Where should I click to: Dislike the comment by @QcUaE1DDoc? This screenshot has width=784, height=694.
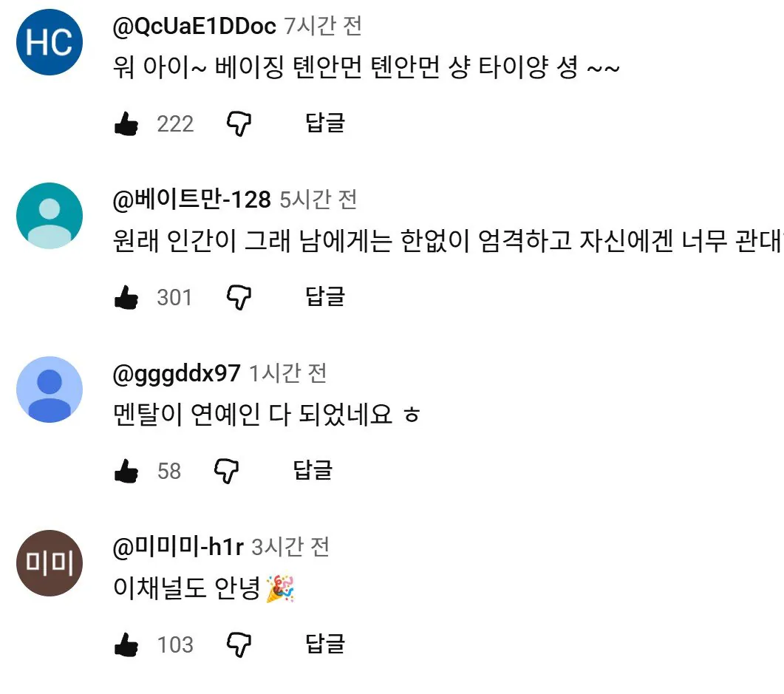coord(239,124)
